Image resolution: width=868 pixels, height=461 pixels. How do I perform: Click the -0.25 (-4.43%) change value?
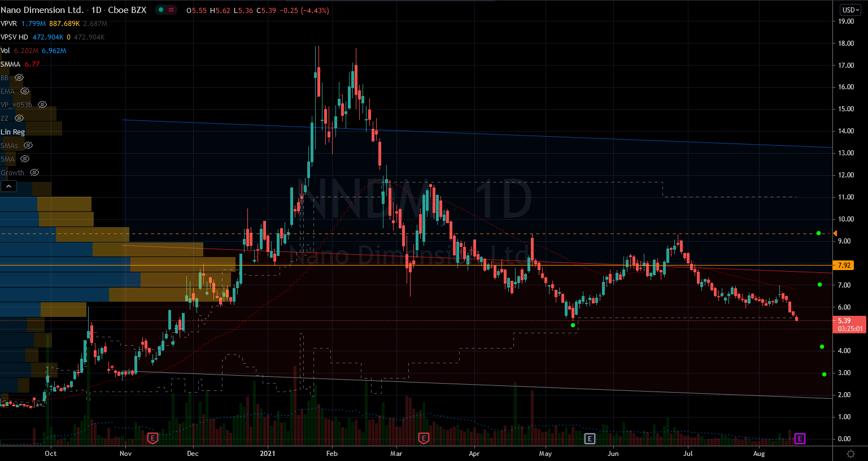[306, 10]
